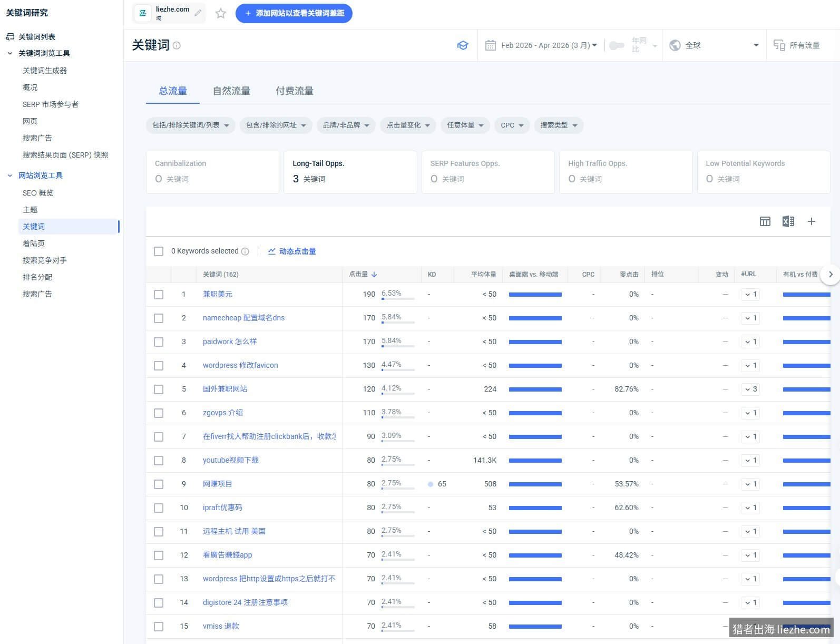Select the Cannibalization card
The image size is (840, 644).
pos(212,172)
